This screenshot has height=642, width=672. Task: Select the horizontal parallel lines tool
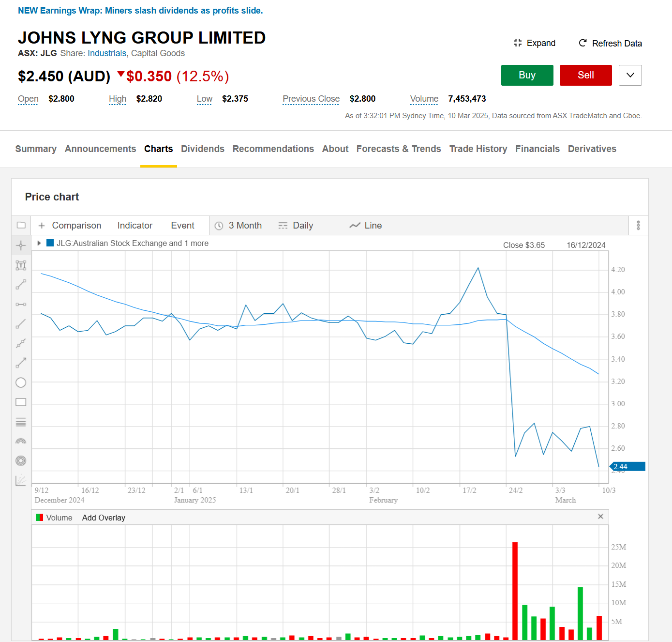click(21, 422)
